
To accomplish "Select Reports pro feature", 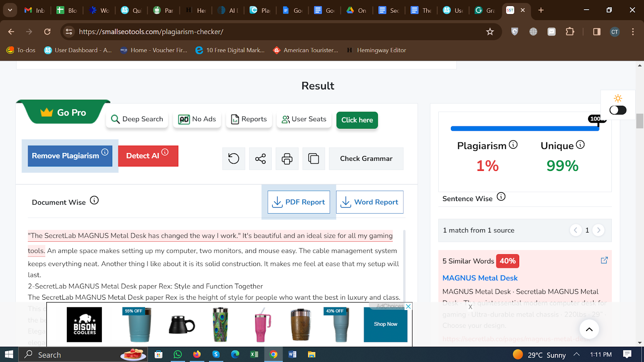I will pos(249,119).
